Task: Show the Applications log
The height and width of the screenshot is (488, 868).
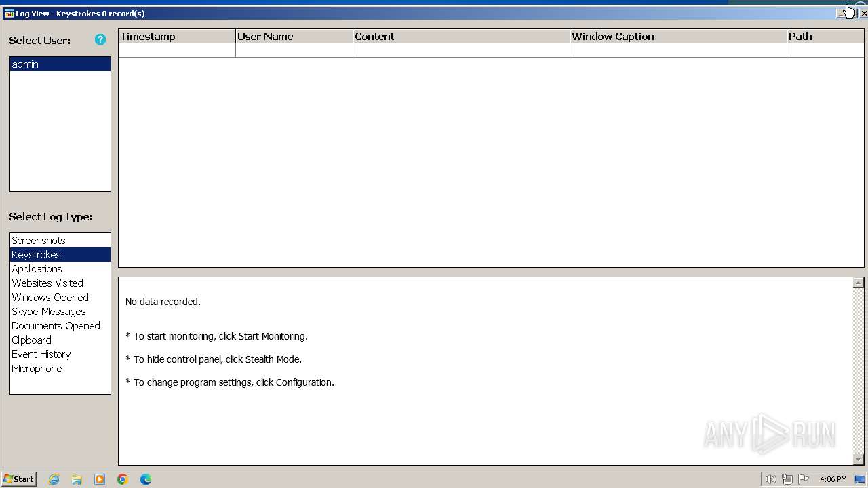Action: (x=60, y=269)
